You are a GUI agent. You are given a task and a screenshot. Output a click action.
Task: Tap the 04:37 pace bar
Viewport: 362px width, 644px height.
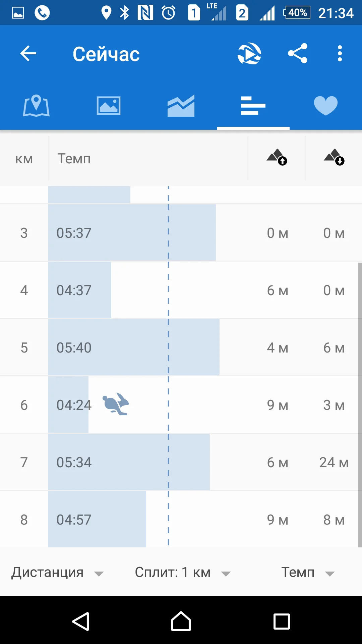80,290
